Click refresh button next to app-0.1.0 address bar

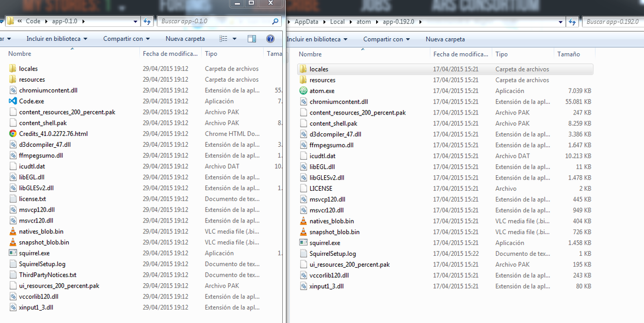(147, 21)
